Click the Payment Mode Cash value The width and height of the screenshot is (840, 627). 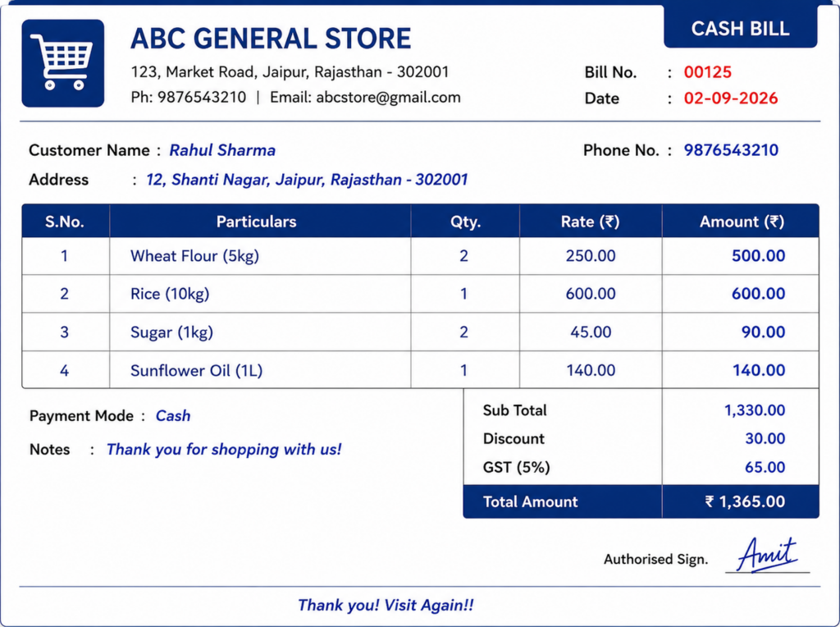click(173, 416)
